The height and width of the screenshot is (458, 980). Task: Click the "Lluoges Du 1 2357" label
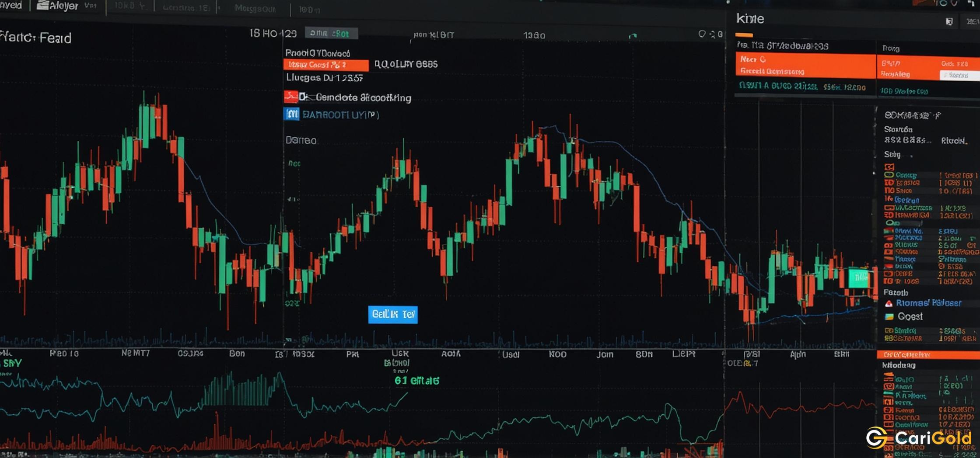(x=324, y=78)
